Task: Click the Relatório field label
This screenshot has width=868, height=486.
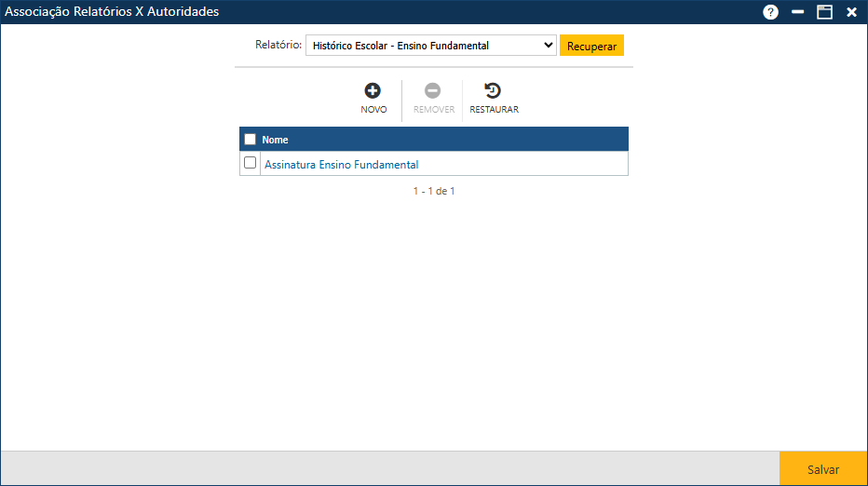Action: [x=278, y=45]
